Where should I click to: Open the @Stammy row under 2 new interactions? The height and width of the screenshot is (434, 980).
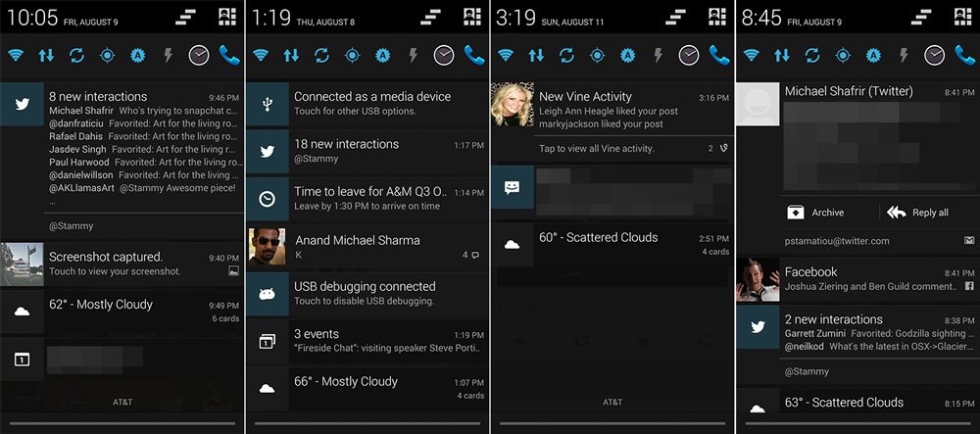point(879,371)
